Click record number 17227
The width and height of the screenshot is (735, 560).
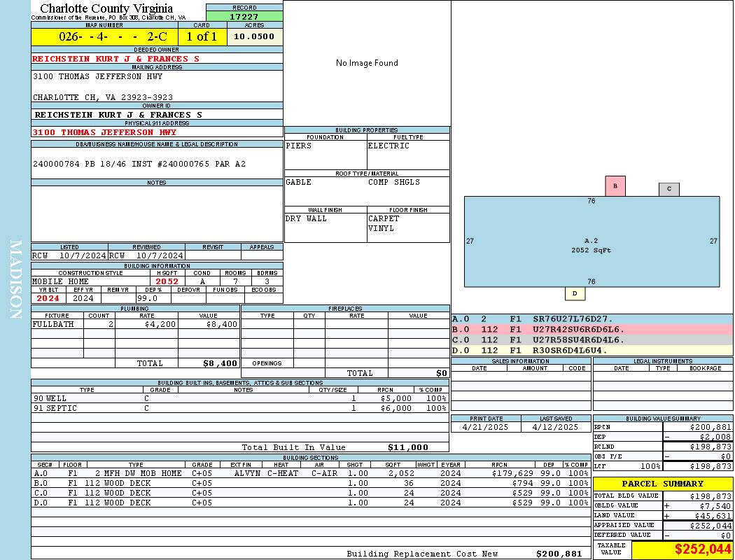click(x=244, y=16)
